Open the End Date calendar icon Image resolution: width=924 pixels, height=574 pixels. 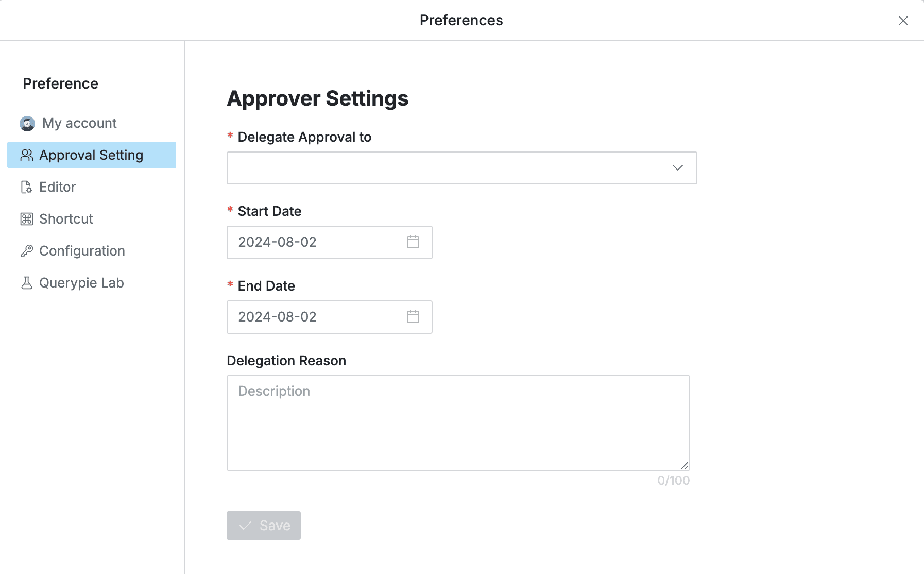click(413, 317)
